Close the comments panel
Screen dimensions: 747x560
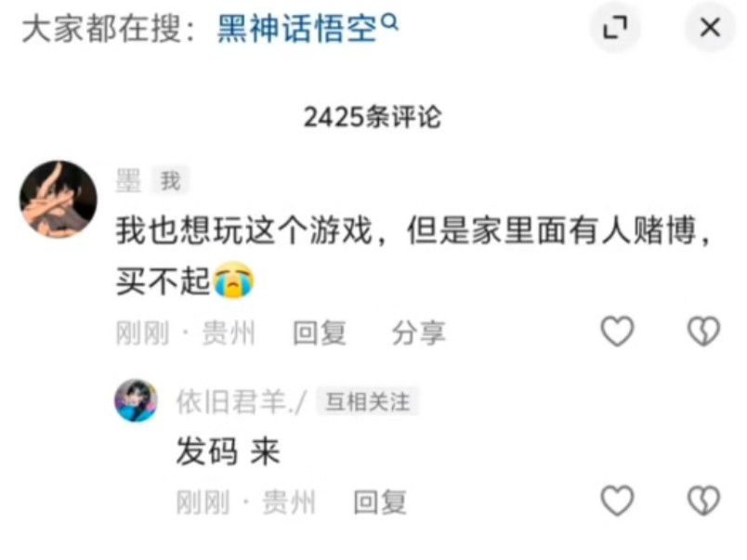click(x=710, y=27)
